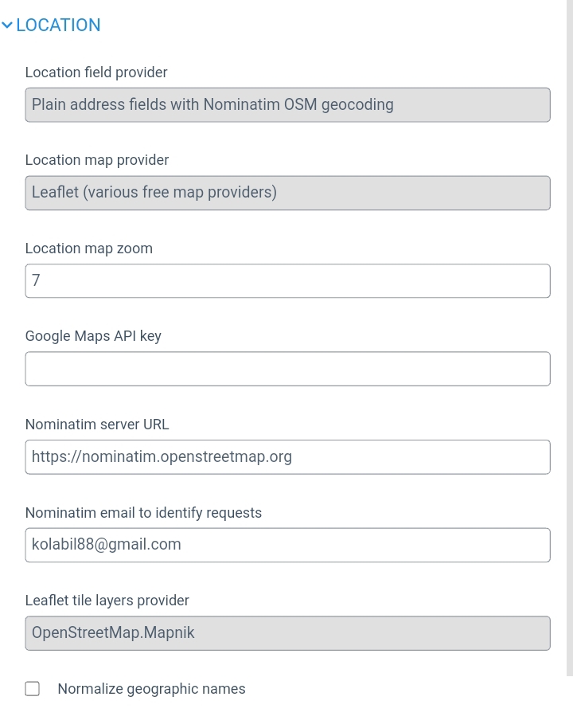Select the Nominatim email input box
Image resolution: width=573 pixels, height=728 pixels.
(x=287, y=545)
